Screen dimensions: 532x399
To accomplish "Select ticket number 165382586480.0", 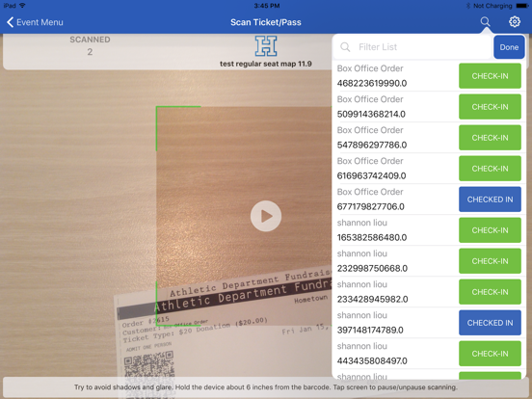I will [372, 238].
